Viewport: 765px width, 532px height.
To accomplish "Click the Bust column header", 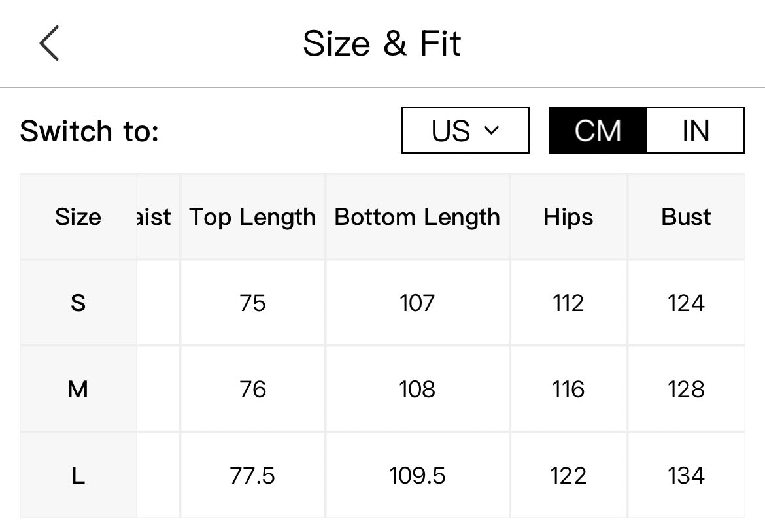I will pos(686,216).
